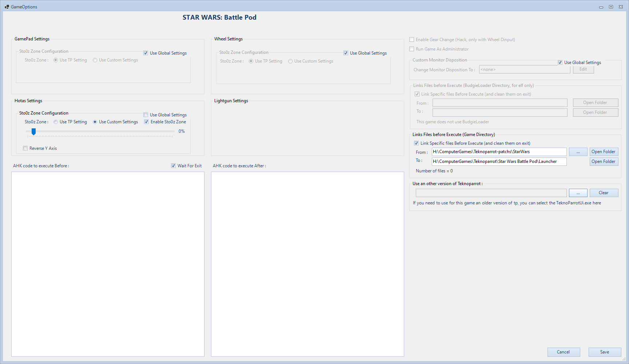
Task: Open Folder for Game Directory From path
Action: [604, 152]
